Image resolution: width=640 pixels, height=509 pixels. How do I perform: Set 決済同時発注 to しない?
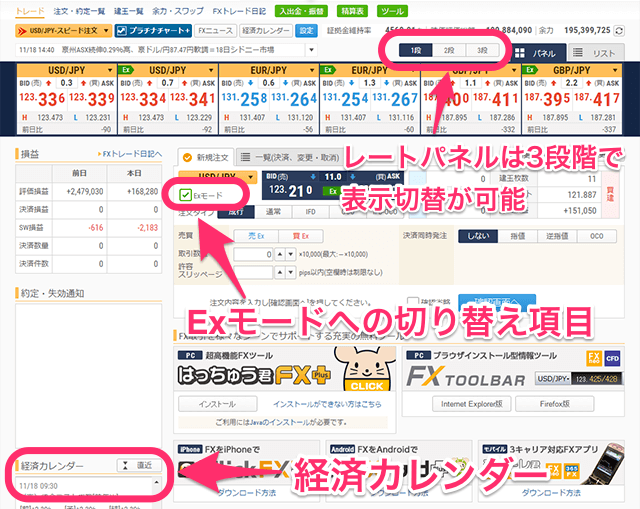478,236
